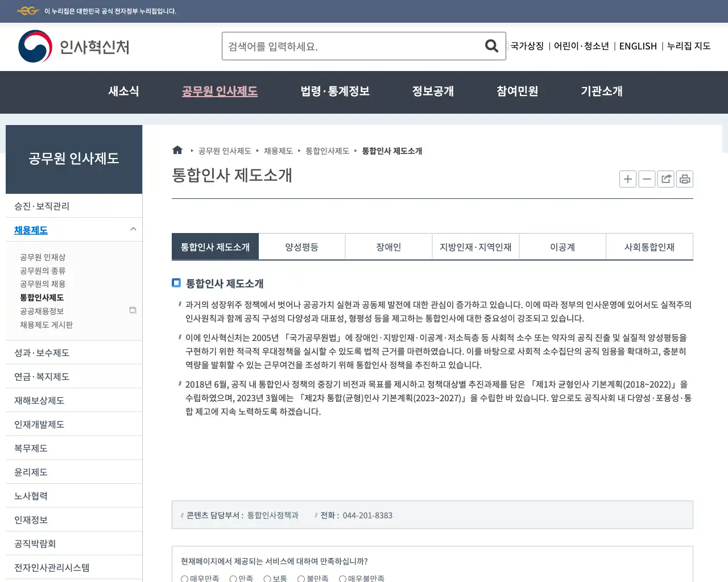The height and width of the screenshot is (582, 728).
Task: Open 전자인사관리시스템 in the sidebar
Action: point(74,567)
